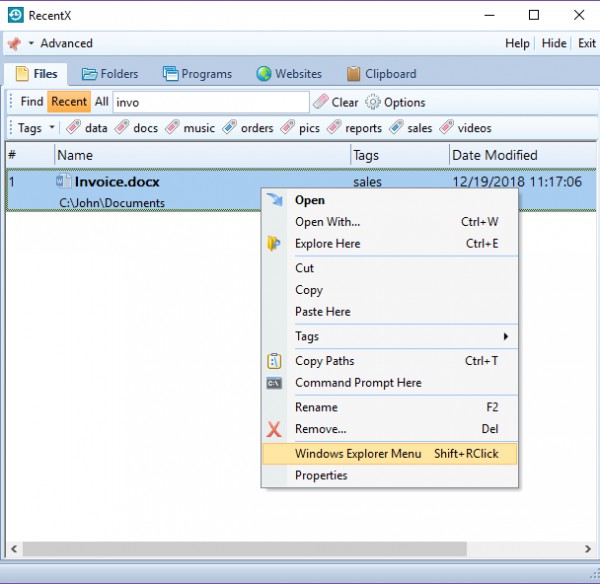The width and height of the screenshot is (600, 584).
Task: Choose Properties from context menu
Action: [390, 475]
